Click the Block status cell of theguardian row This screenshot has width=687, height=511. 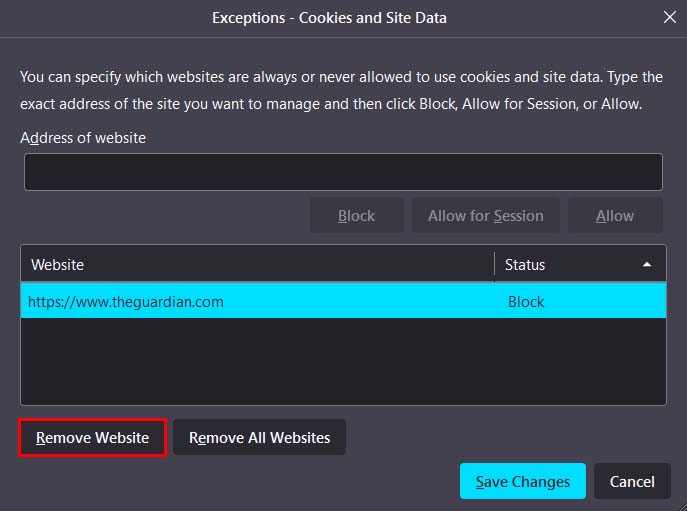point(526,301)
